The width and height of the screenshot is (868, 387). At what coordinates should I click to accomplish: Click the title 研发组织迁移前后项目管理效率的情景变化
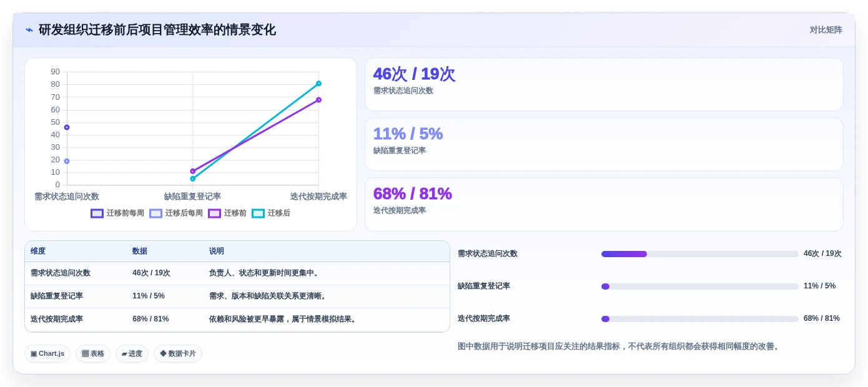(x=157, y=30)
